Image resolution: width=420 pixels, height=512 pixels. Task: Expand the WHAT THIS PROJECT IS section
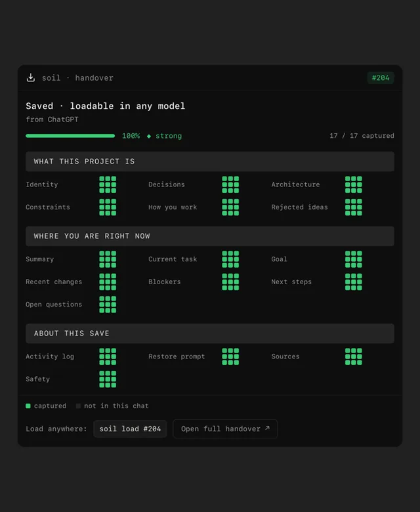point(210,161)
